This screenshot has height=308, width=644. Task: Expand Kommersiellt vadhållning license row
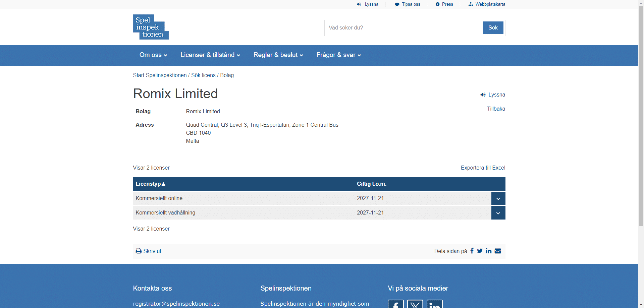[x=498, y=213]
